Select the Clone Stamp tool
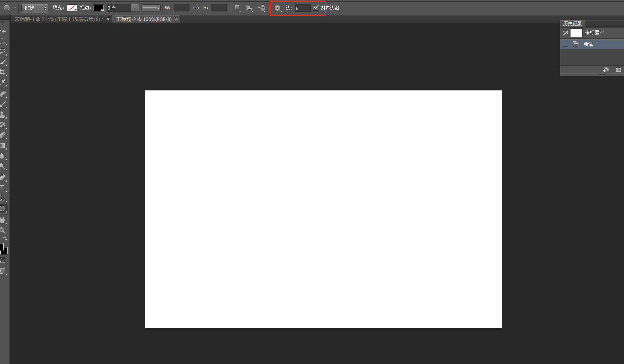 pyautogui.click(x=3, y=115)
